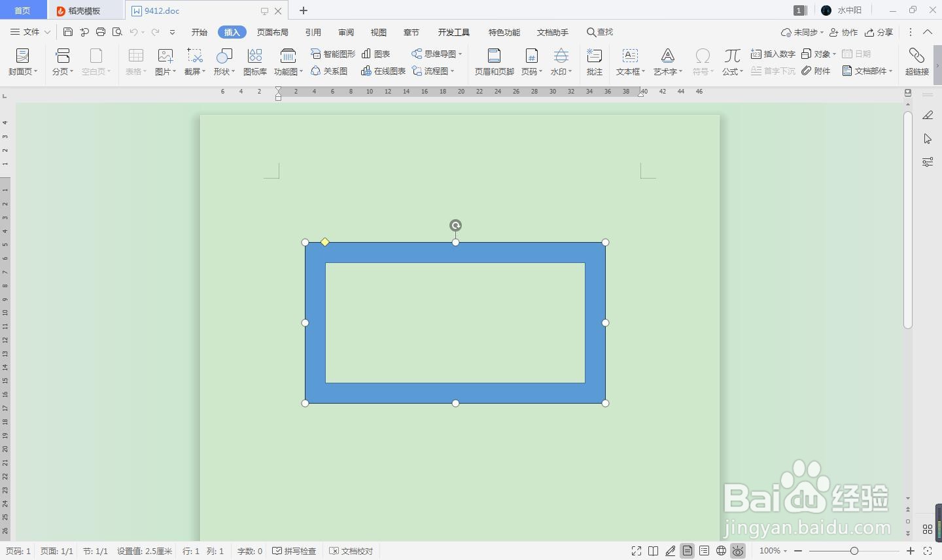
Task: Toggle reading layout (book icon) in status bar
Action: pyautogui.click(x=653, y=551)
